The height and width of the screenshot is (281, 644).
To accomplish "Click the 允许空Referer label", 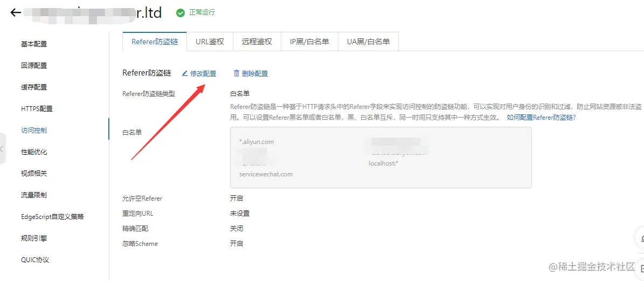I will 142,198.
